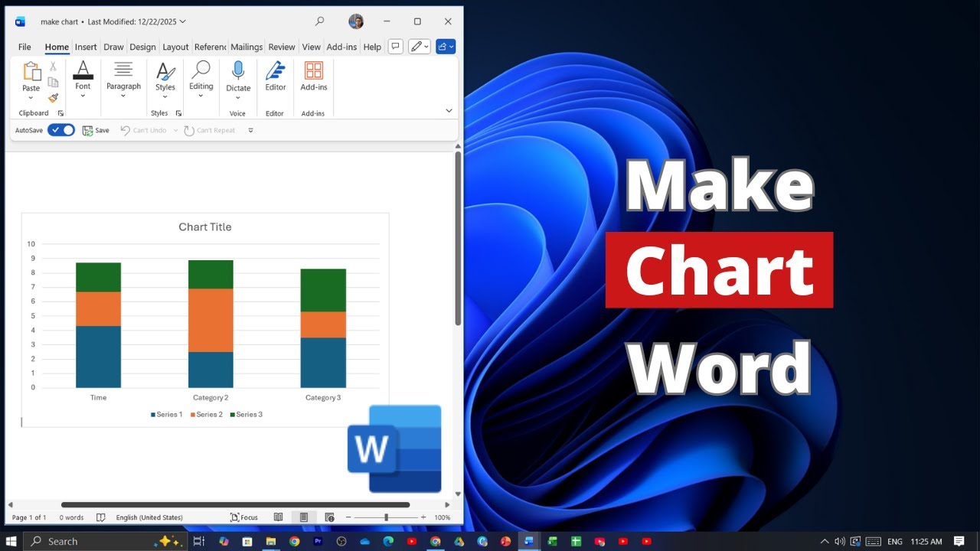Switch to the Insert tab
Viewport: 980px width, 551px height.
[x=86, y=47]
